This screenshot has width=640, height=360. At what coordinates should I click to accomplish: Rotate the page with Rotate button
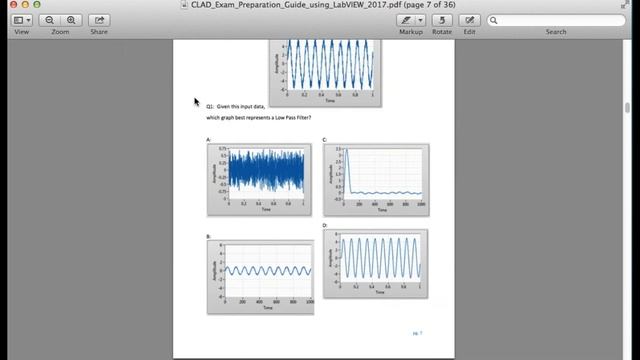click(x=442, y=20)
